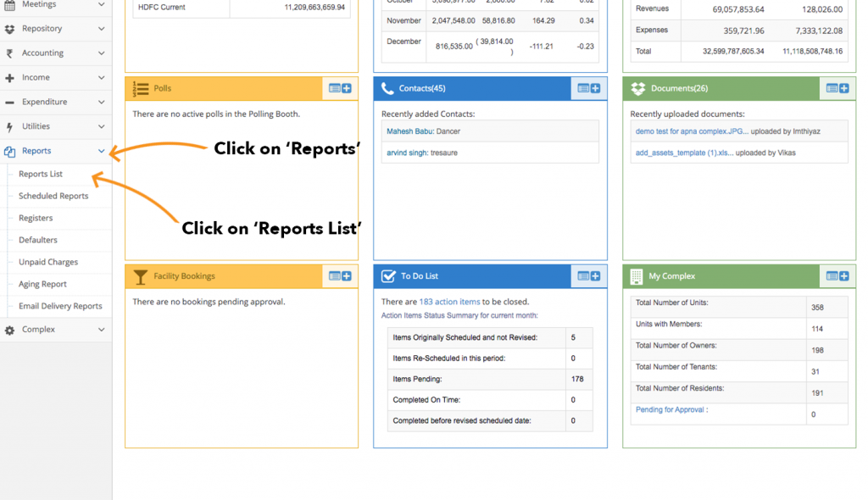Click the building icon in My Complex header
This screenshot has height=500, width=868.
point(637,276)
